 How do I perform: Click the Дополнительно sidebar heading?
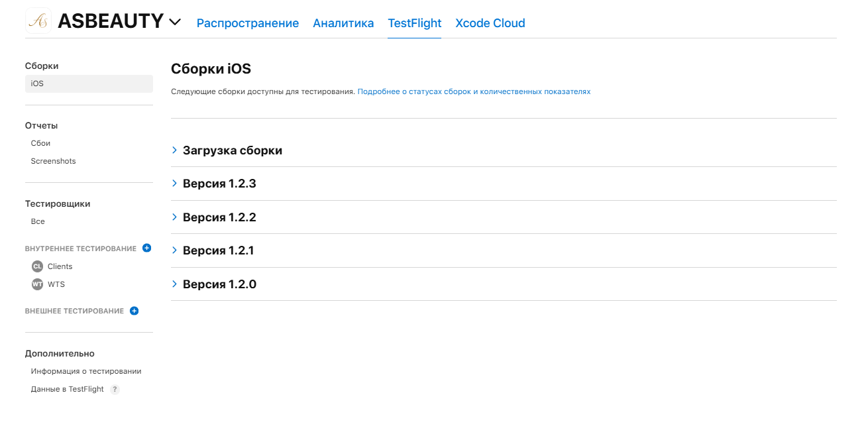click(x=60, y=353)
